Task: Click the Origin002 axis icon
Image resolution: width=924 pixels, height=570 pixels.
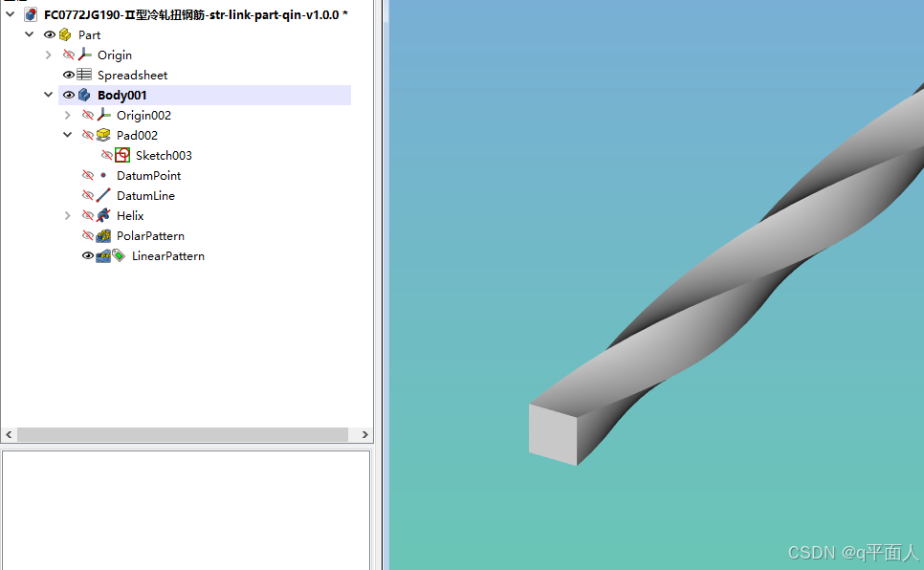Action: (x=103, y=115)
